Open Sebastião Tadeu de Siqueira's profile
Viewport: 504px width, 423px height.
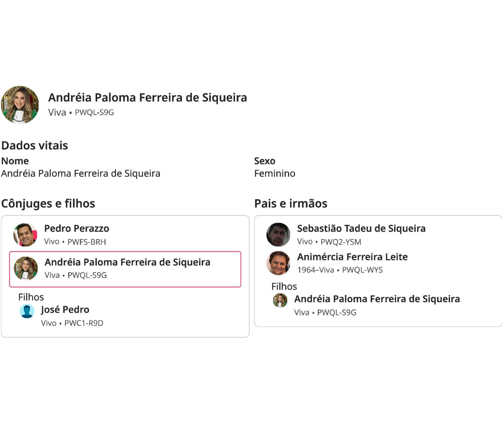[x=361, y=228]
